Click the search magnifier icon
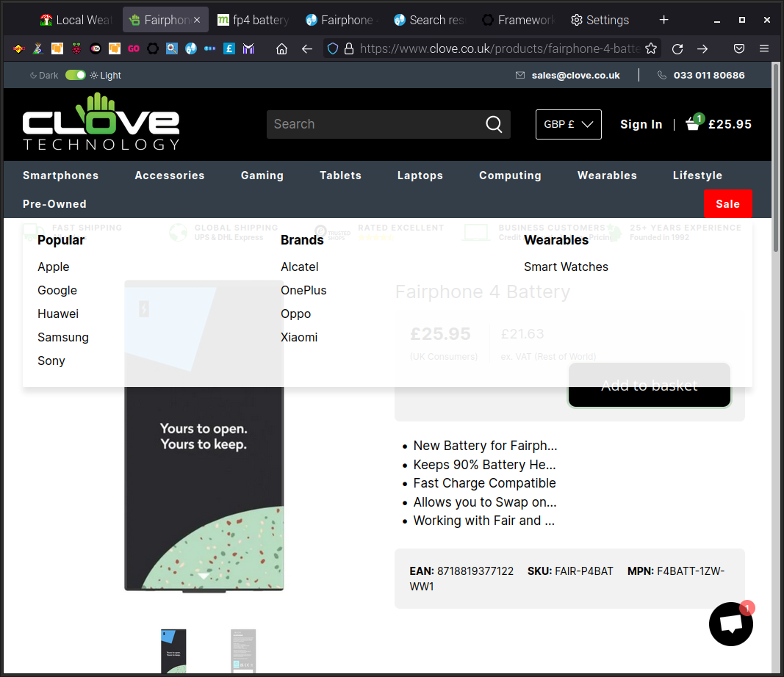Screen dimensions: 784x677 point(494,124)
